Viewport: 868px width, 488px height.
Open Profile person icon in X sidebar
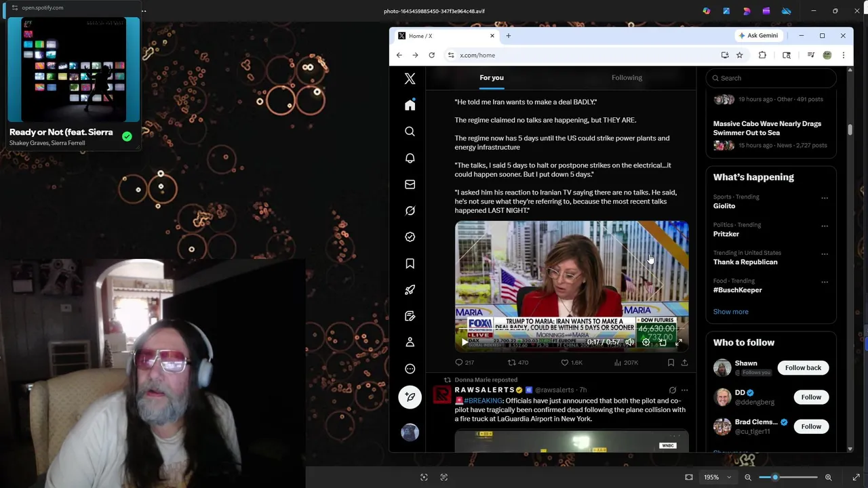[410, 342]
